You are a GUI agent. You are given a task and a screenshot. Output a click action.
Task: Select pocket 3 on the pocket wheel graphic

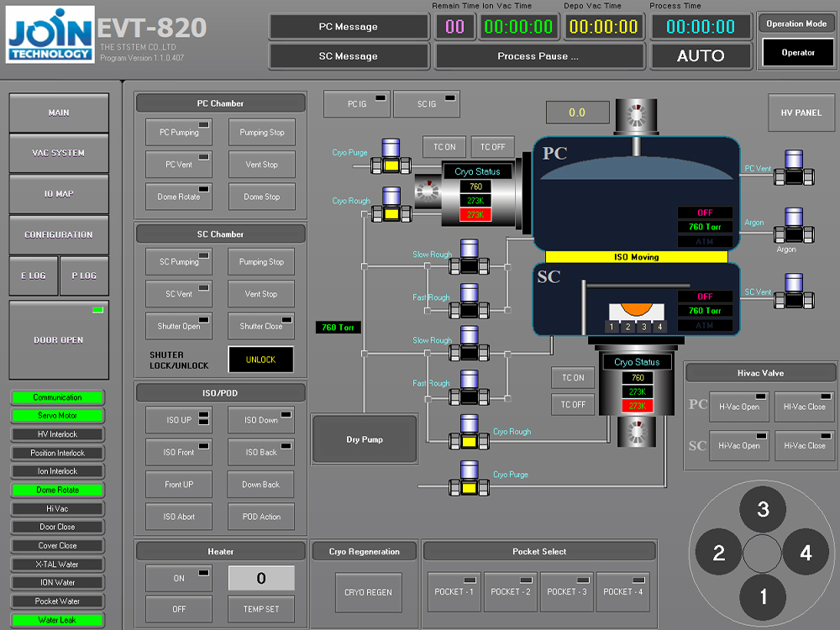763,509
